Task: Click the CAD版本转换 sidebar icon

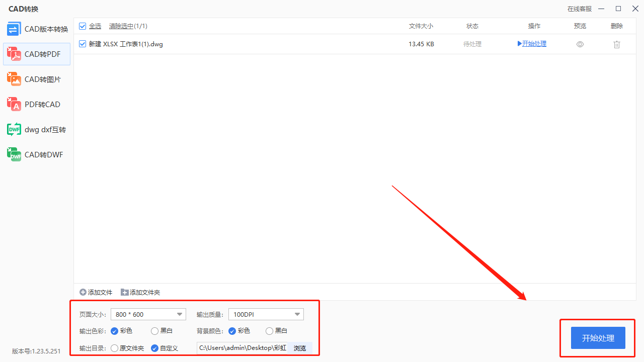Action: tap(14, 29)
